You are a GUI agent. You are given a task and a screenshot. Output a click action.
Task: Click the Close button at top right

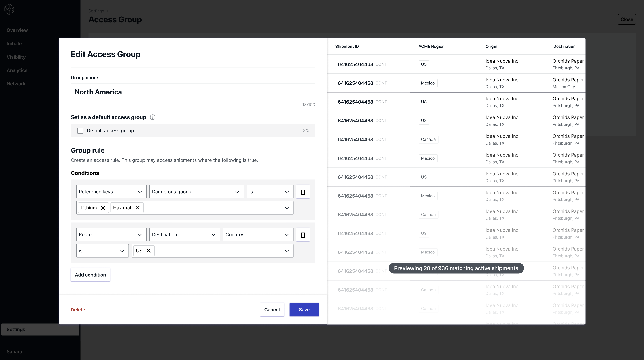pyautogui.click(x=627, y=19)
